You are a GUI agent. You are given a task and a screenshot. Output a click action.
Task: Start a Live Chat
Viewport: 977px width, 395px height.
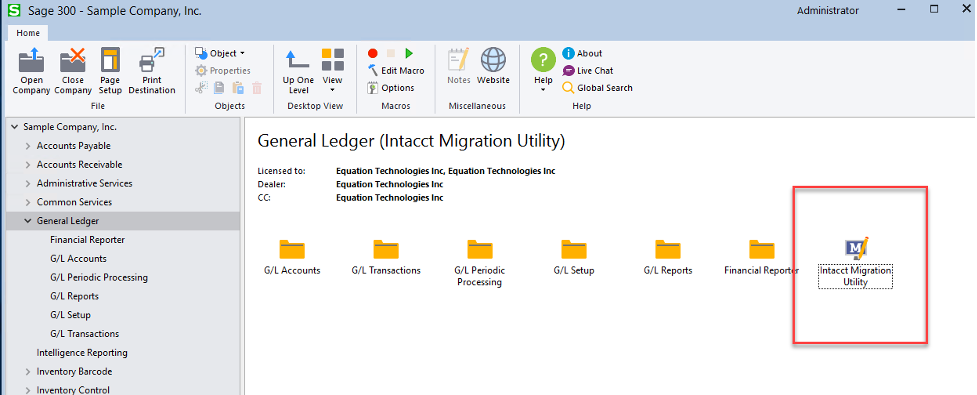[588, 70]
